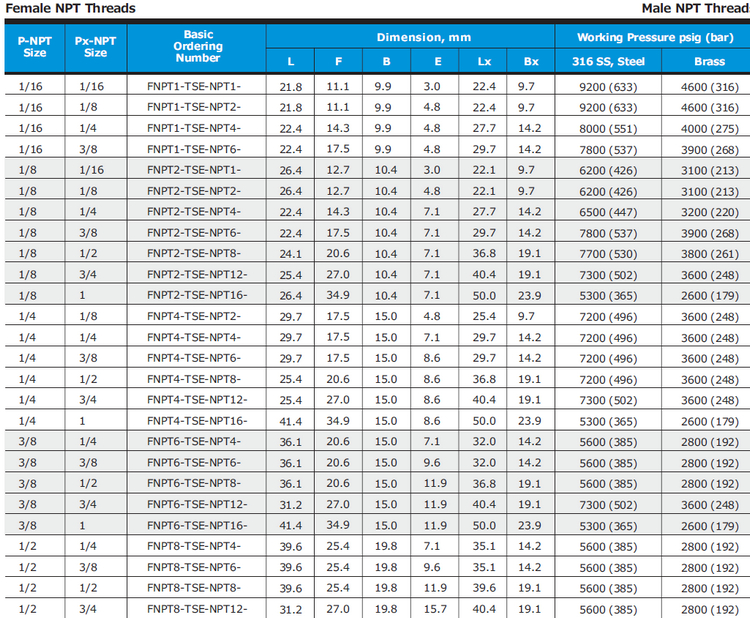750x618 pixels.
Task: Click the F dimension column header
Action: pos(338,61)
